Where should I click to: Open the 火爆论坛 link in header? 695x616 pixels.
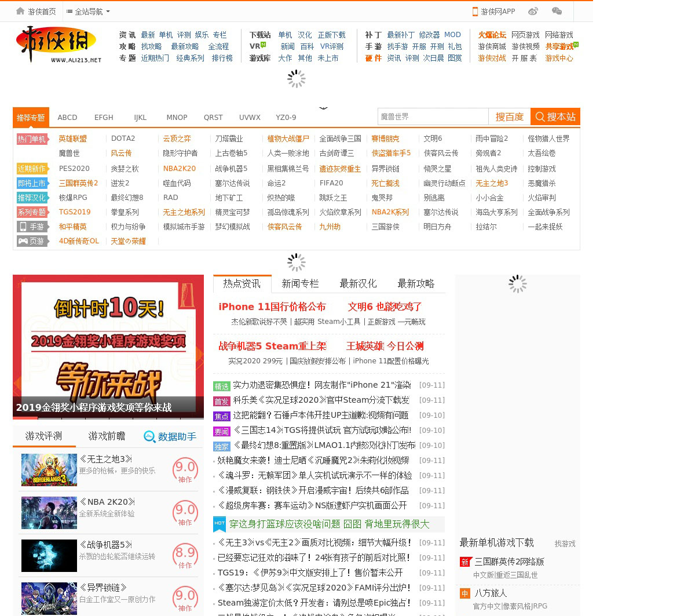(492, 35)
